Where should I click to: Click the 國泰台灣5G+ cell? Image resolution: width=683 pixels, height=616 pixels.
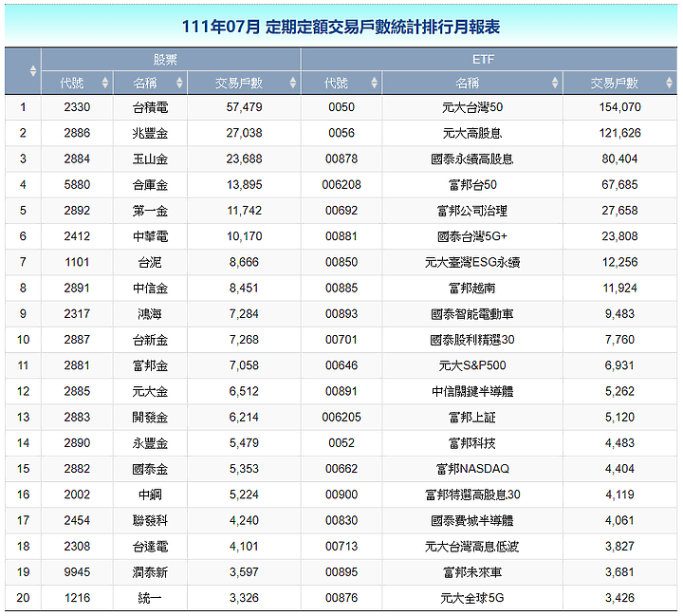pos(472,236)
